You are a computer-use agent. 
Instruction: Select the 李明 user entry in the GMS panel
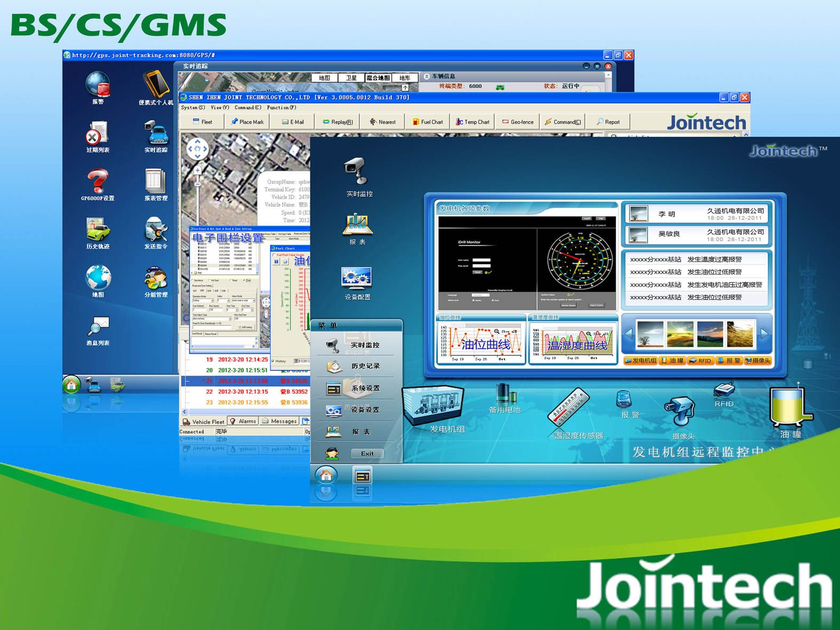[697, 214]
